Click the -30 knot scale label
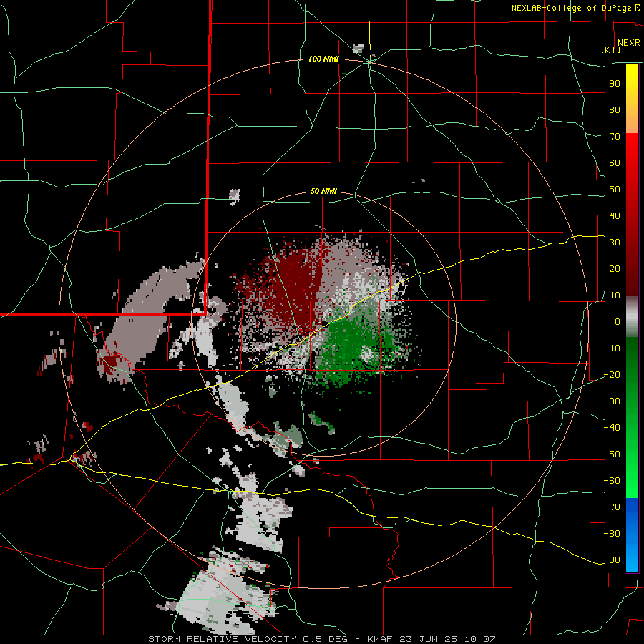This screenshot has height=644, width=644. [x=612, y=401]
